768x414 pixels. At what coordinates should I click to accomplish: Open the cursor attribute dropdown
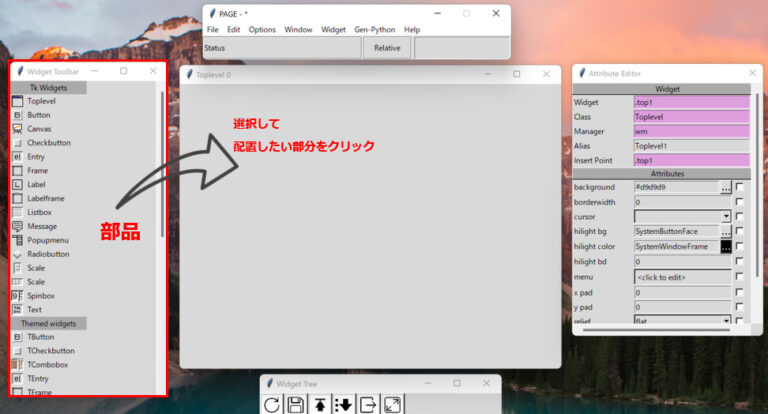tap(726, 217)
